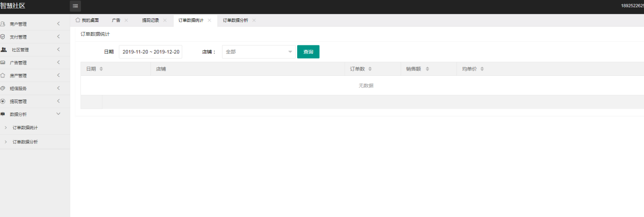Sort the table by 订单数 arrows
The width and height of the screenshot is (644, 217).
(376, 69)
